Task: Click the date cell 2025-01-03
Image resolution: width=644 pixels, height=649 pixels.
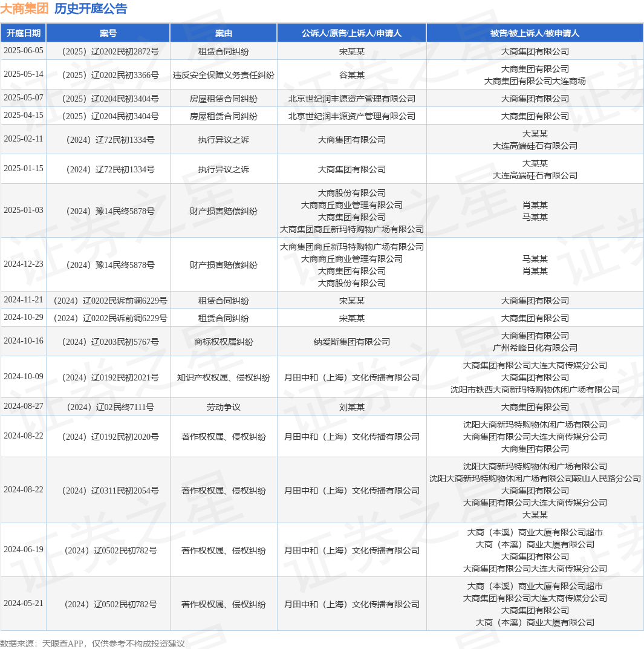Action: pyautogui.click(x=24, y=210)
